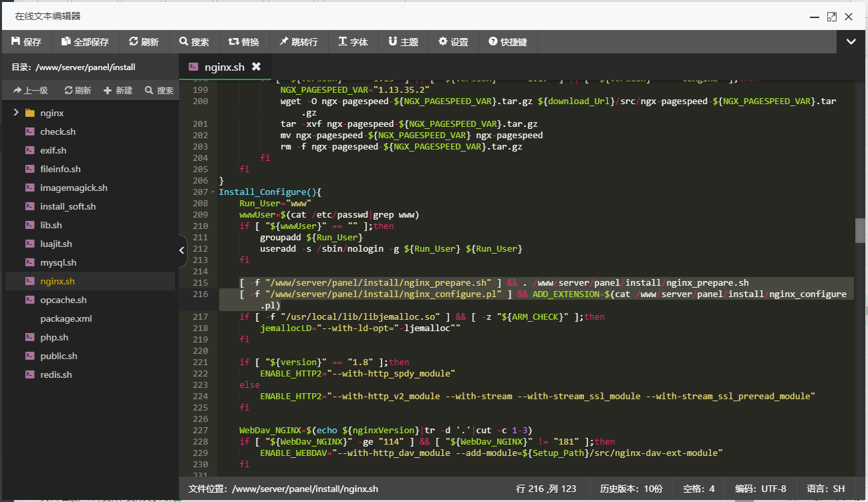
Task: Click the shell icon beside php.sh
Action: [x=29, y=337]
